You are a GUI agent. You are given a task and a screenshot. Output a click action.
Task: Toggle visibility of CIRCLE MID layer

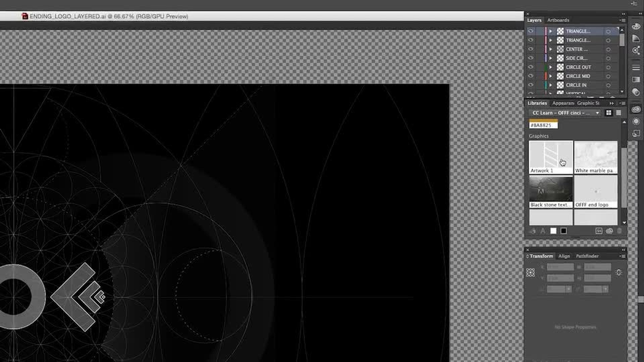(531, 76)
